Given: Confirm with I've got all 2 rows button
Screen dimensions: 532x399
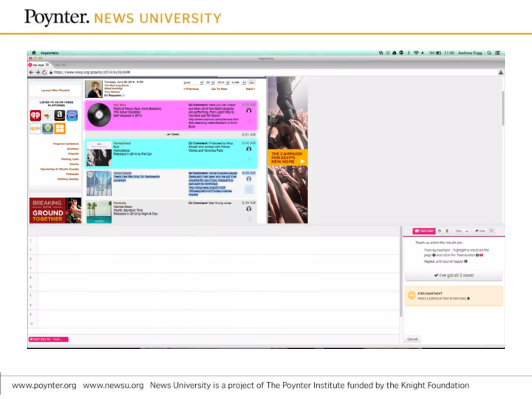Looking at the screenshot, I should pyautogui.click(x=454, y=275).
